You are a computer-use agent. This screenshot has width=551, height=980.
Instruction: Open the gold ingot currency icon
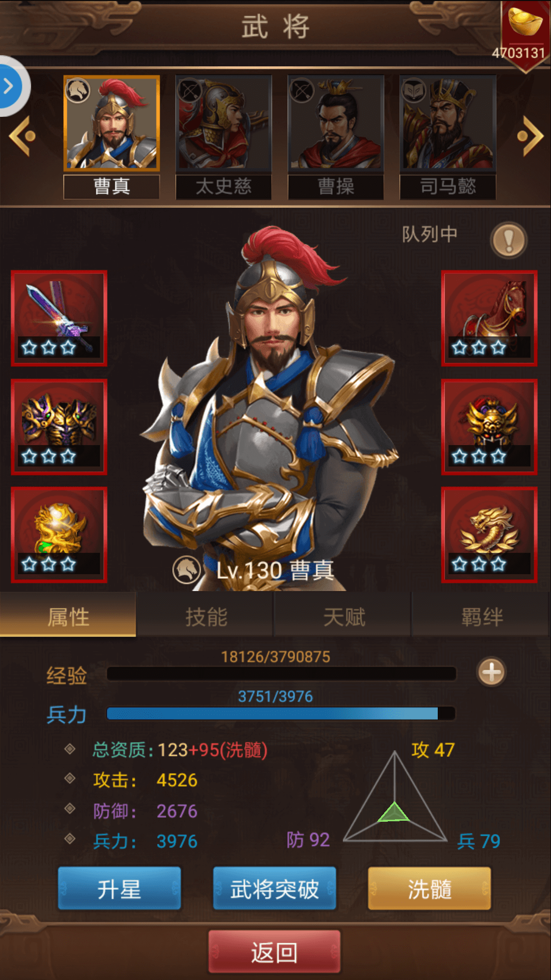pos(525,23)
